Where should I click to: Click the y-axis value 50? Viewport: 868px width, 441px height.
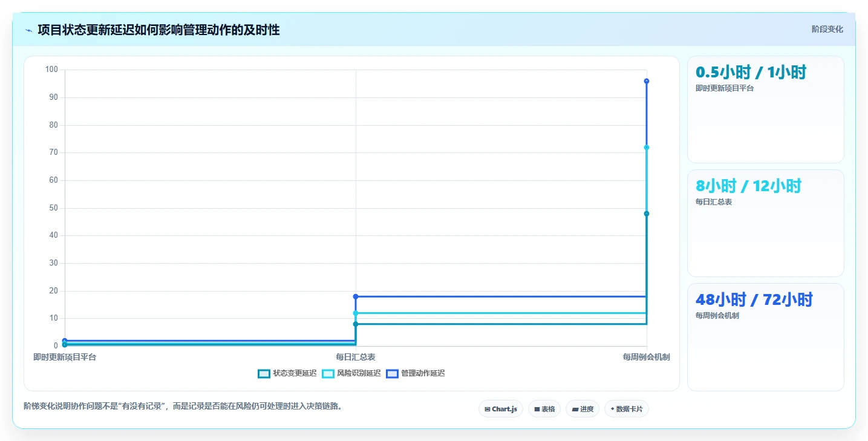click(53, 208)
